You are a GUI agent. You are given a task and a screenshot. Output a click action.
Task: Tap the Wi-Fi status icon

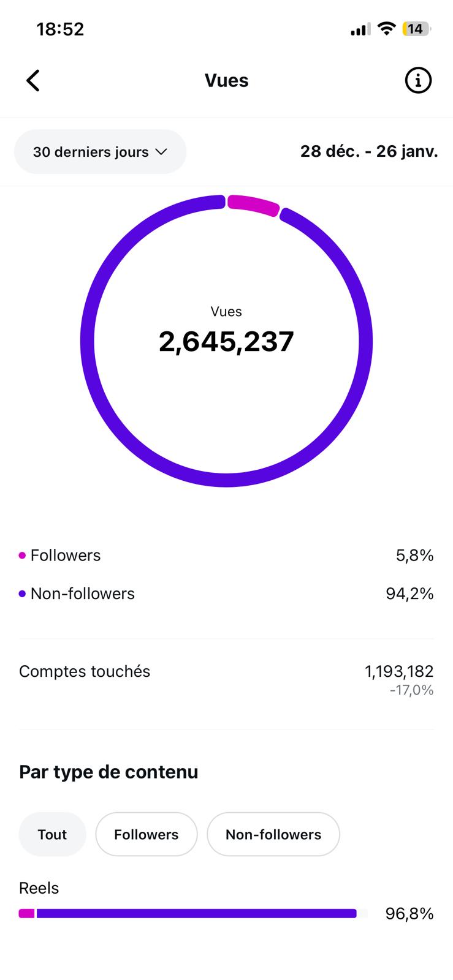click(386, 29)
